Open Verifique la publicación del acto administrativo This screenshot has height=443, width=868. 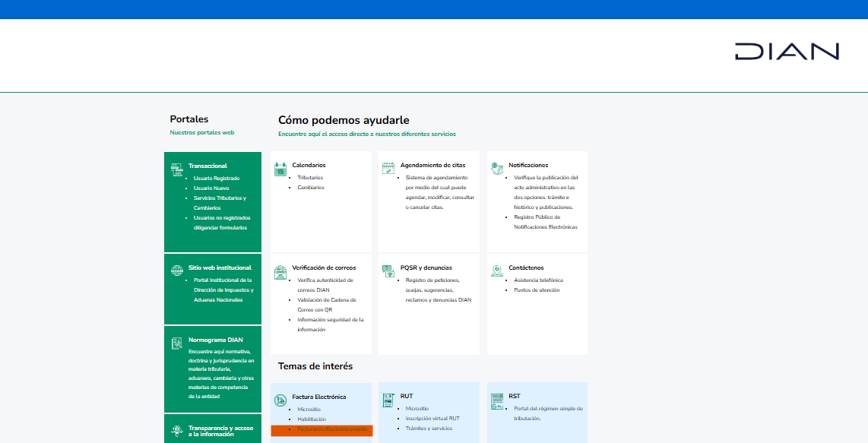coord(546,192)
